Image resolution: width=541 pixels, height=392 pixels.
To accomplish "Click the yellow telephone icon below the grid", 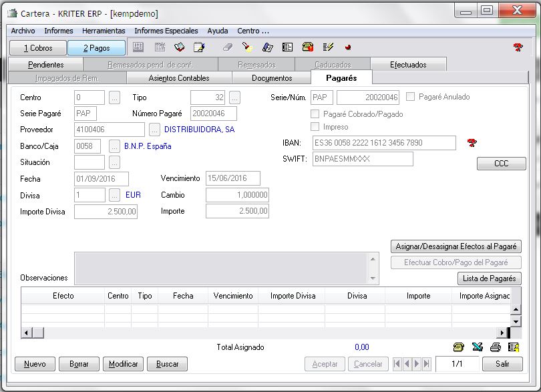I will click(x=459, y=347).
